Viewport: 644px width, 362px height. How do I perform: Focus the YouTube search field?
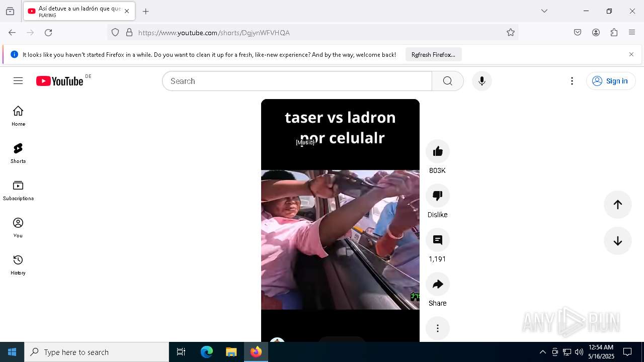(x=297, y=81)
